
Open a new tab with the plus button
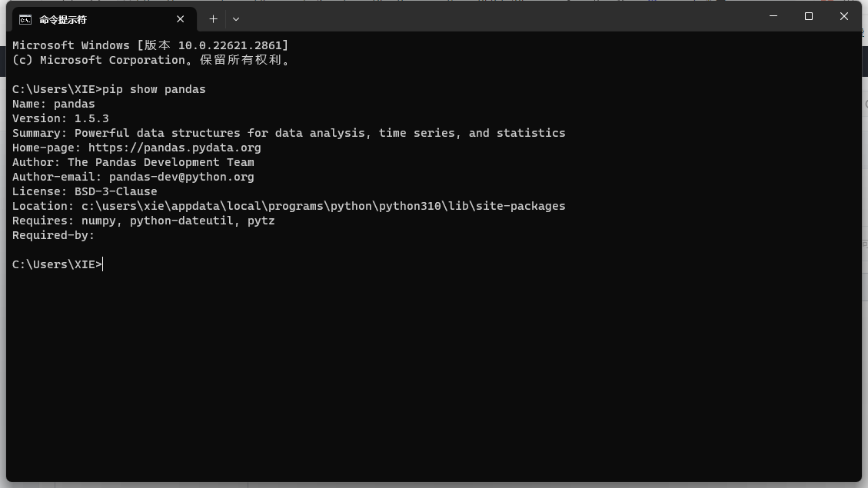(213, 18)
